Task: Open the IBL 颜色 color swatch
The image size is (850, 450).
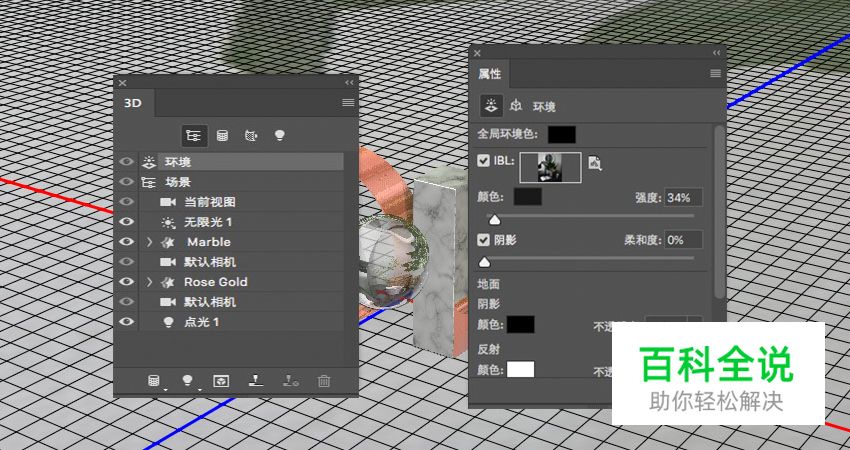Action: pos(527,197)
